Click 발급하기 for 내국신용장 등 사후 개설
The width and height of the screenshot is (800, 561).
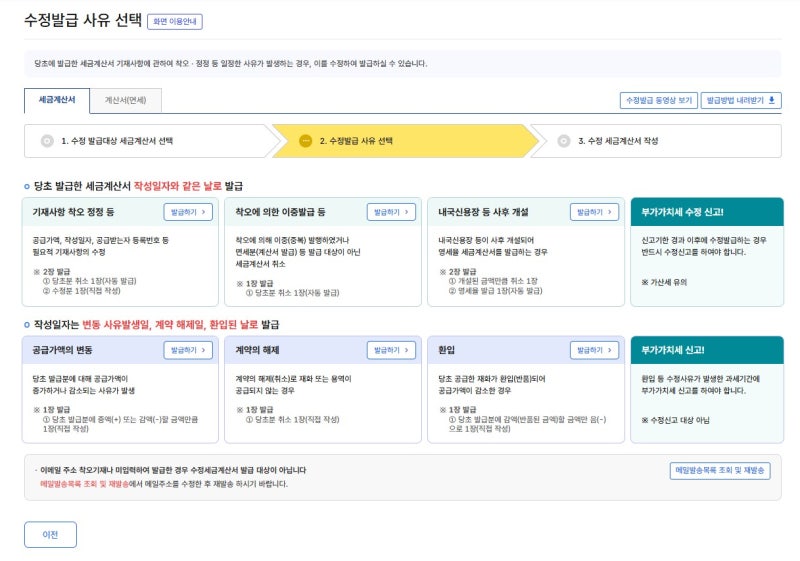click(594, 212)
